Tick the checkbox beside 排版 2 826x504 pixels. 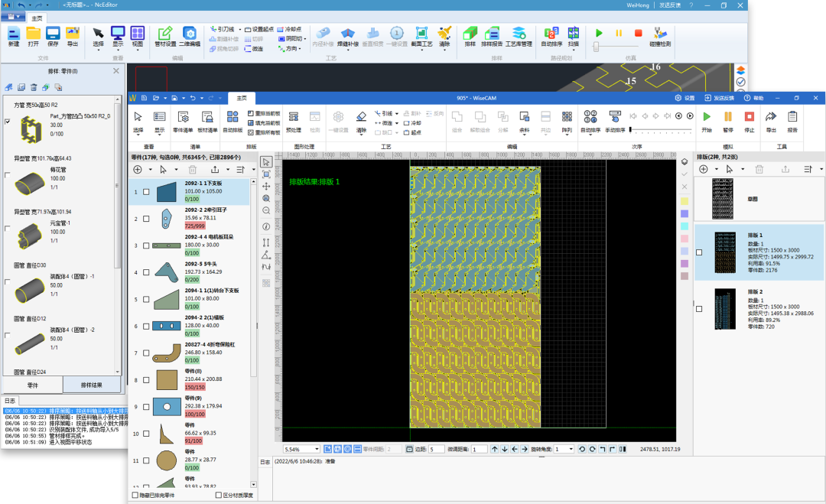[x=699, y=308]
